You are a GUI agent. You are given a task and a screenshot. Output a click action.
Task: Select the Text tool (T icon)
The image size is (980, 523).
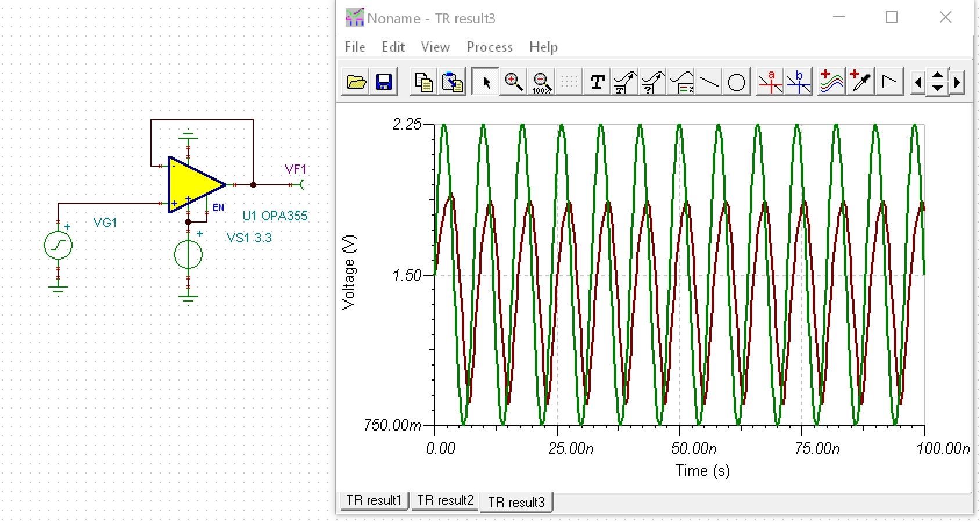(x=597, y=83)
